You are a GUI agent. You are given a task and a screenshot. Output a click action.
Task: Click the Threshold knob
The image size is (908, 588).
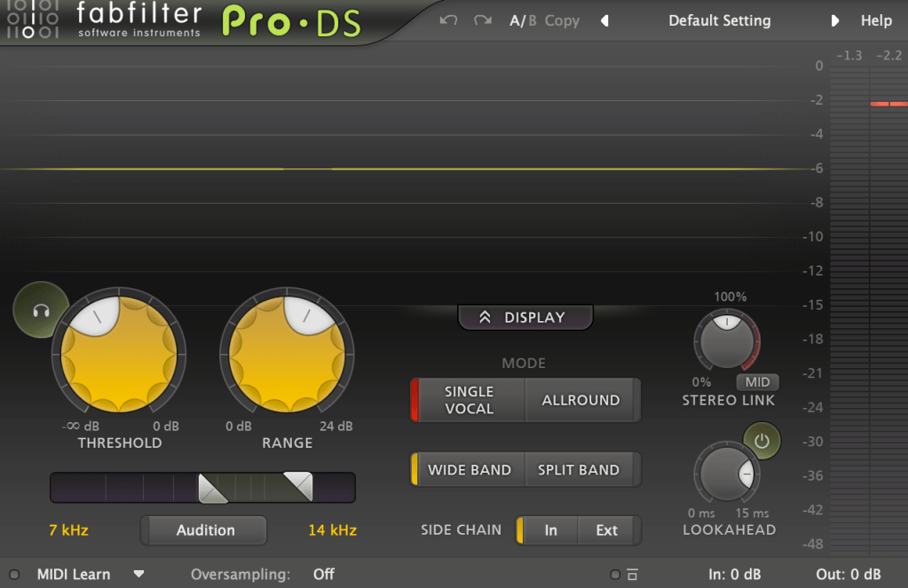pos(119,352)
